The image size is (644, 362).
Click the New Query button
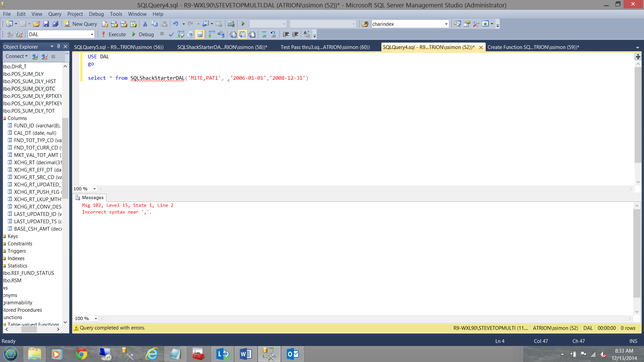tap(81, 24)
